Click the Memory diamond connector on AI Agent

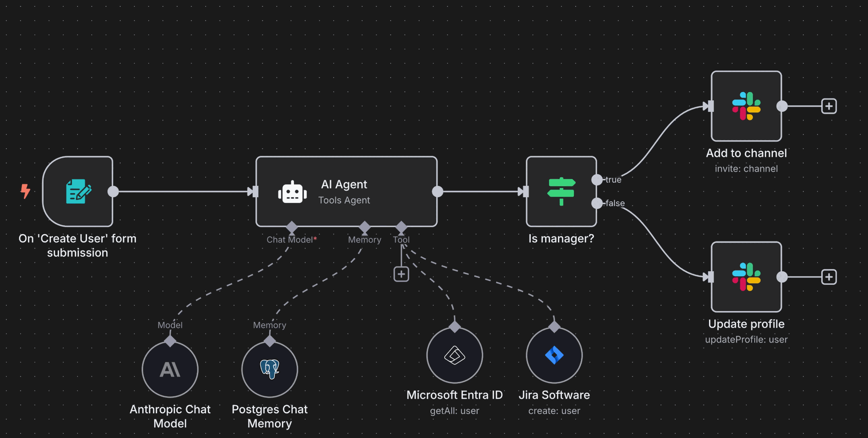364,227
